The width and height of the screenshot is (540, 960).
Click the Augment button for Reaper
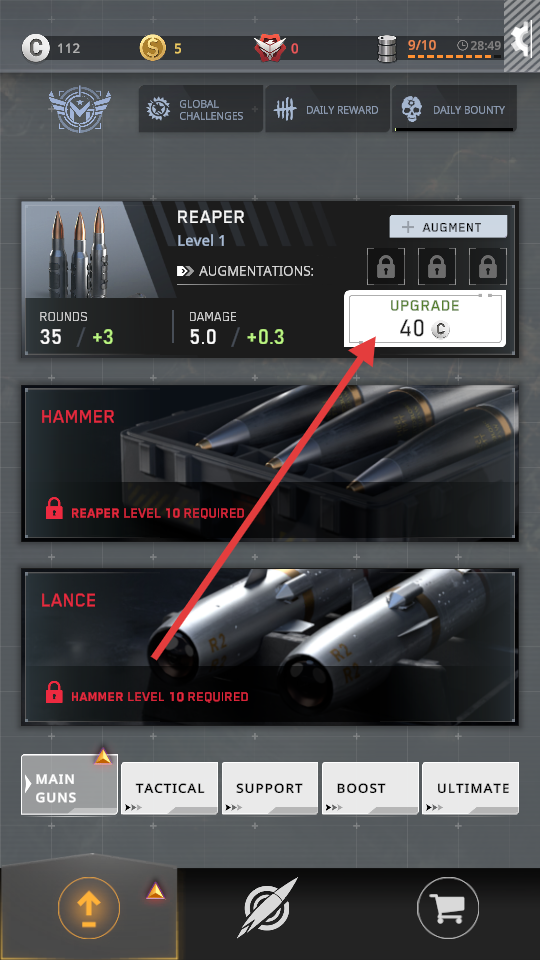pos(448,227)
